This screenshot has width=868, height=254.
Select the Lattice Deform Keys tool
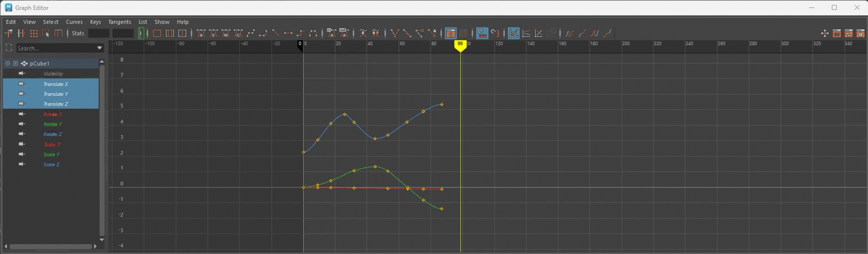34,33
